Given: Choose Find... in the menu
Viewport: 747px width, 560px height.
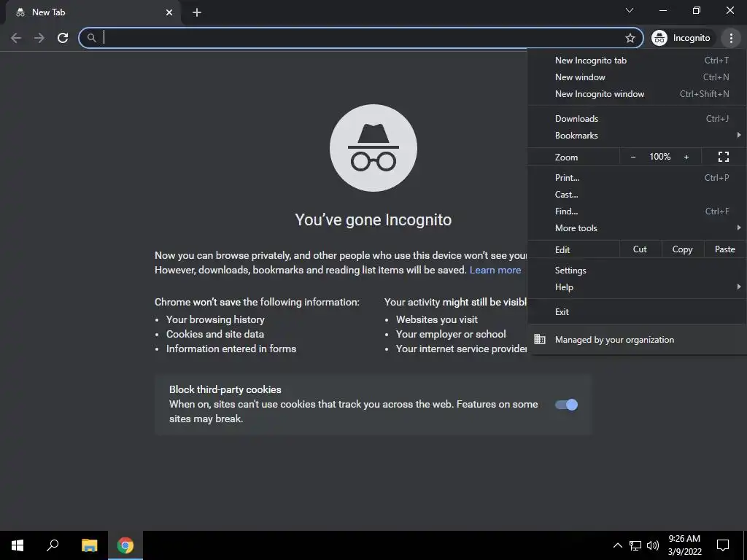Looking at the screenshot, I should [637, 211].
